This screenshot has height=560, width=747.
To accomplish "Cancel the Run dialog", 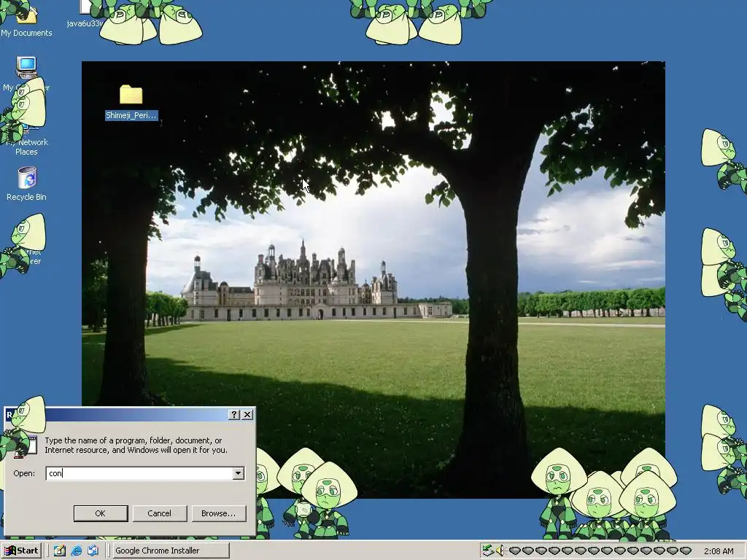I will click(x=160, y=513).
